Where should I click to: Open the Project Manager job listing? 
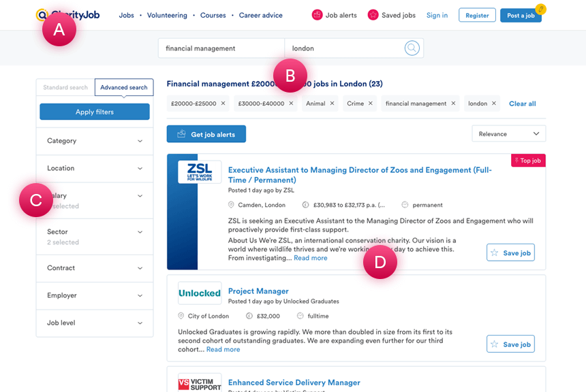click(x=258, y=291)
